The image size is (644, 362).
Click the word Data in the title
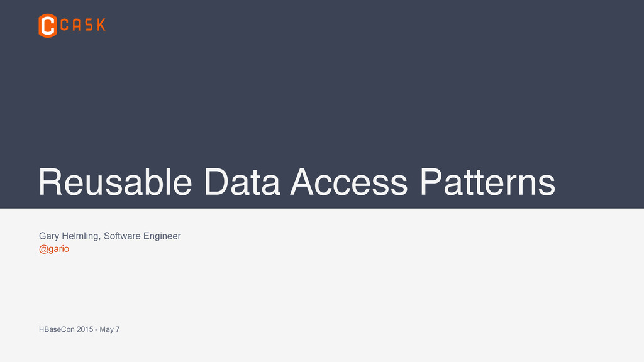coord(241,182)
